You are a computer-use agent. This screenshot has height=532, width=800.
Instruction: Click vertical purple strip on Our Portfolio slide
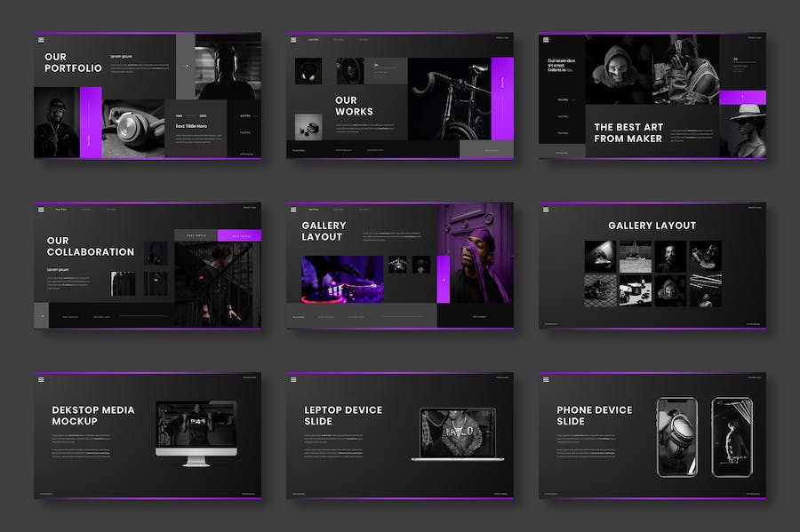(x=91, y=122)
